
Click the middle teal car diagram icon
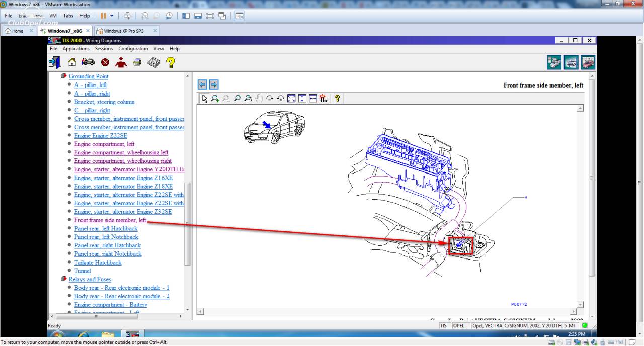click(571, 62)
